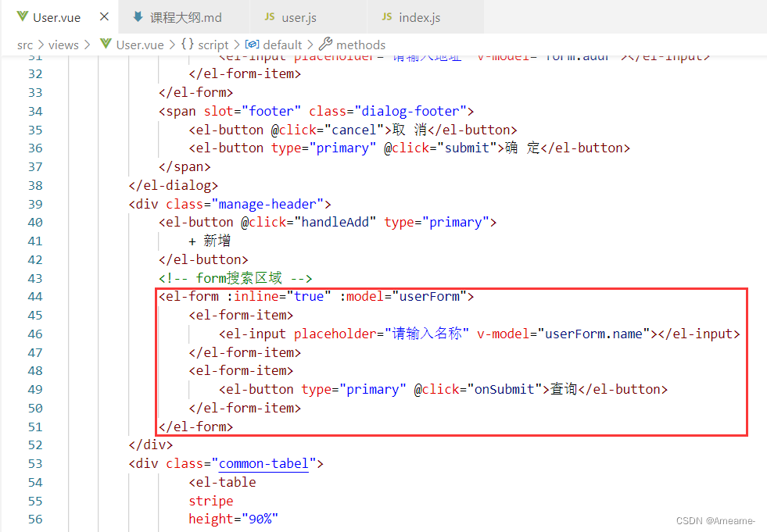This screenshot has height=532, width=767.
Task: Select default in the breadcrumb
Action: pos(282,45)
